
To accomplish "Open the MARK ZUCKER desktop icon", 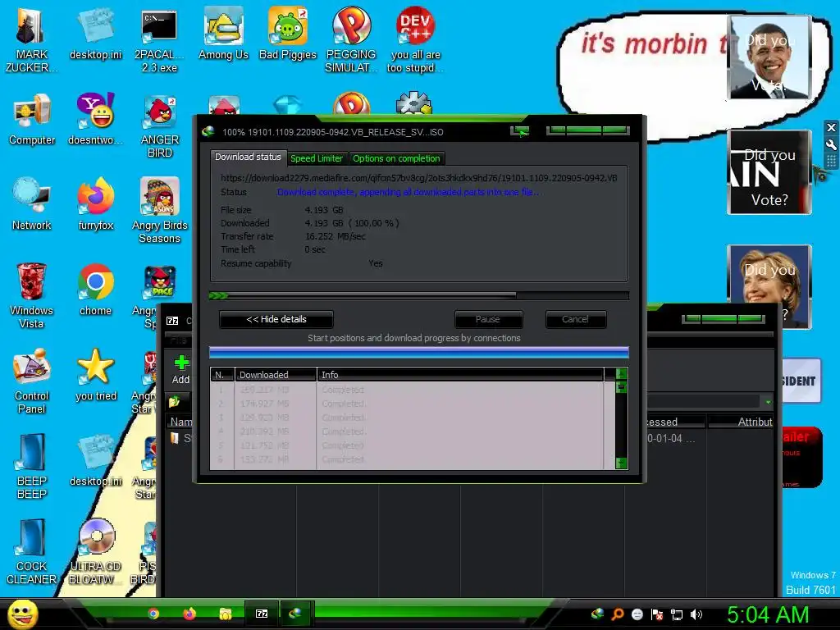I will click(x=30, y=40).
